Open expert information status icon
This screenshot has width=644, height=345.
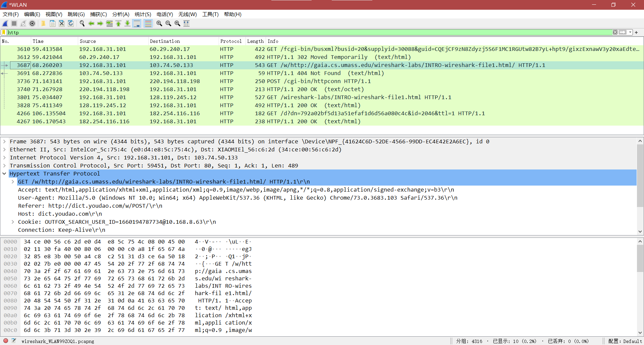pos(6,341)
